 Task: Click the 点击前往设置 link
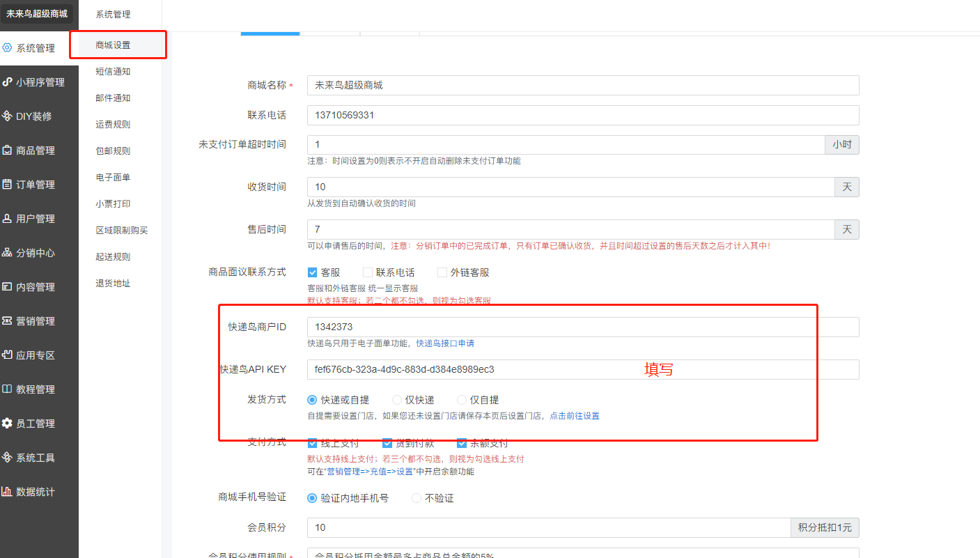click(574, 416)
